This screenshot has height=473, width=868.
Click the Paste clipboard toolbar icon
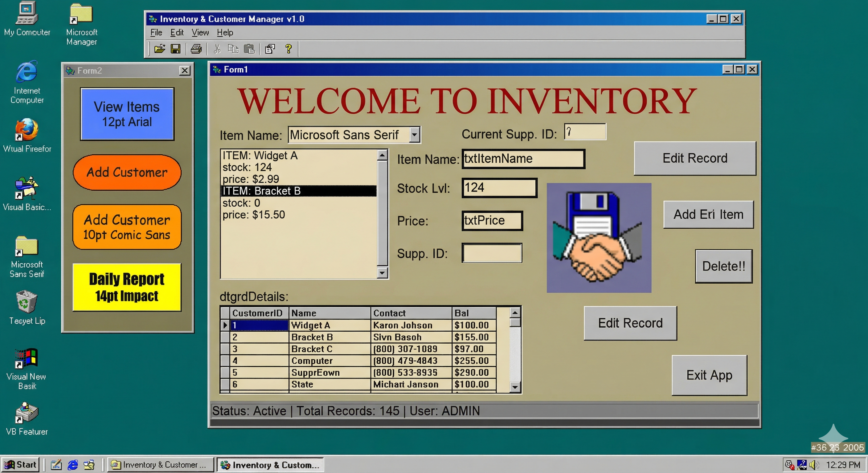pos(249,49)
